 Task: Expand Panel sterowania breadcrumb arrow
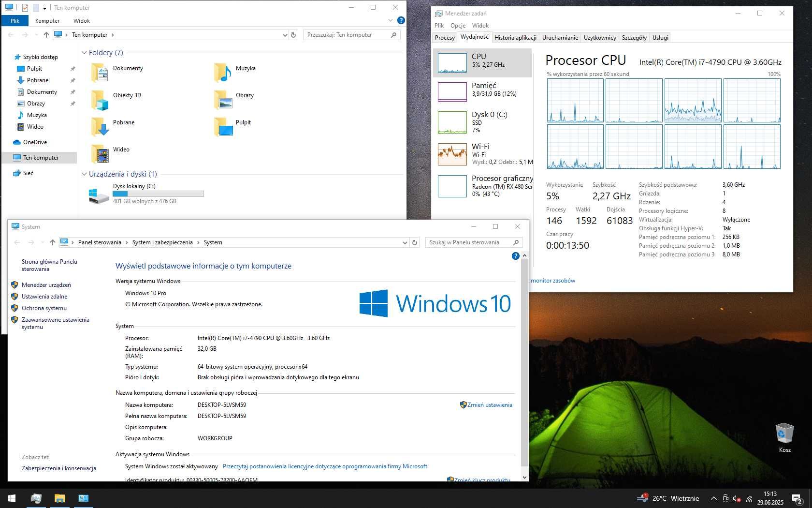click(127, 242)
